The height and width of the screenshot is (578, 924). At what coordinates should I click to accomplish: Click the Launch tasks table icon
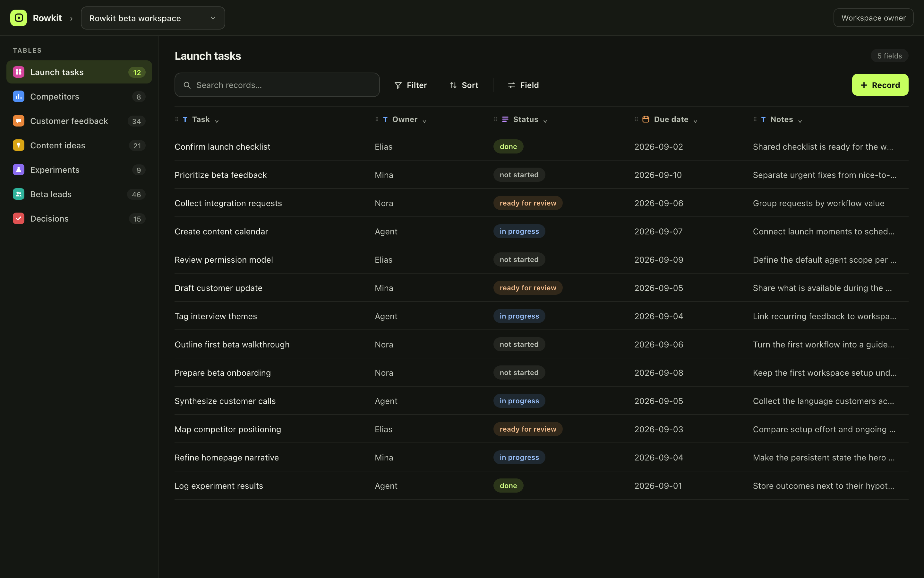(x=18, y=72)
